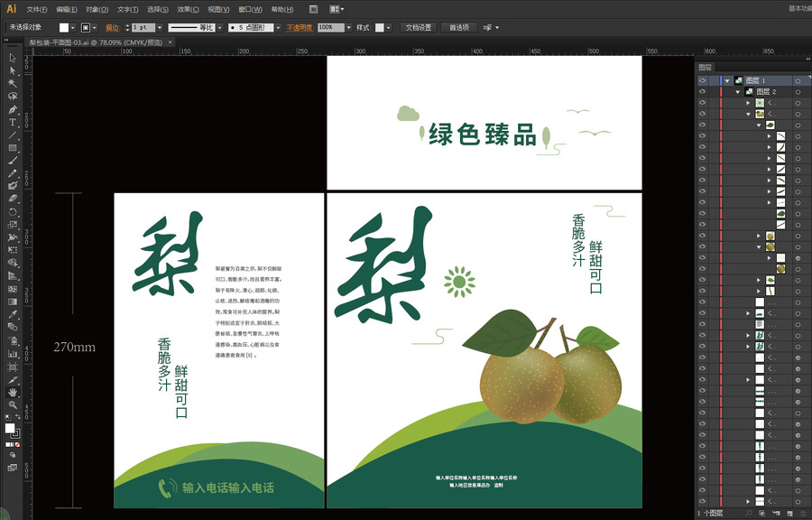Select the Zoom magnifier tool
The width and height of the screenshot is (812, 520).
click(x=13, y=405)
